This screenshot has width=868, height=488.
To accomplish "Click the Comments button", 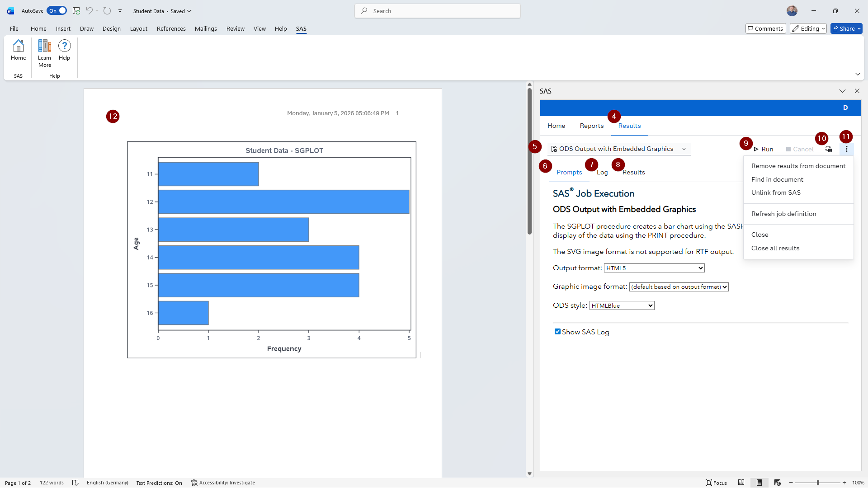I will click(x=765, y=28).
